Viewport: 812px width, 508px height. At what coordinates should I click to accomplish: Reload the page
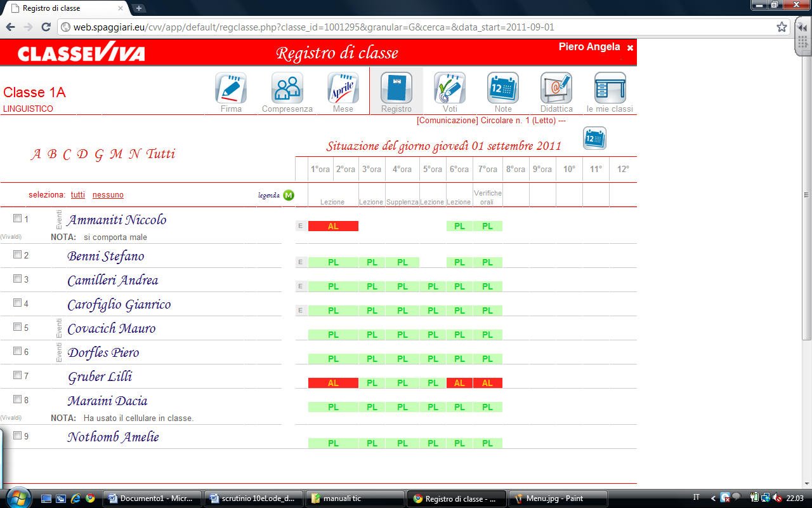(46, 27)
